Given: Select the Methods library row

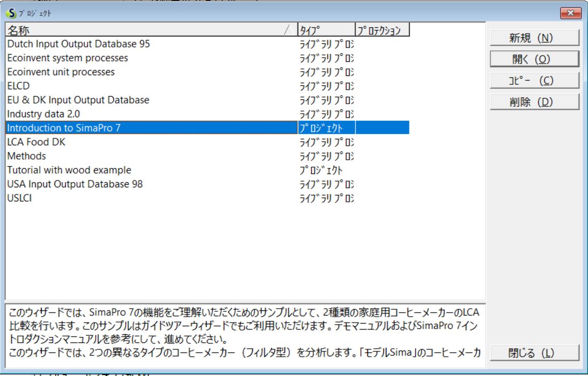Looking at the screenshot, I should tap(207, 156).
